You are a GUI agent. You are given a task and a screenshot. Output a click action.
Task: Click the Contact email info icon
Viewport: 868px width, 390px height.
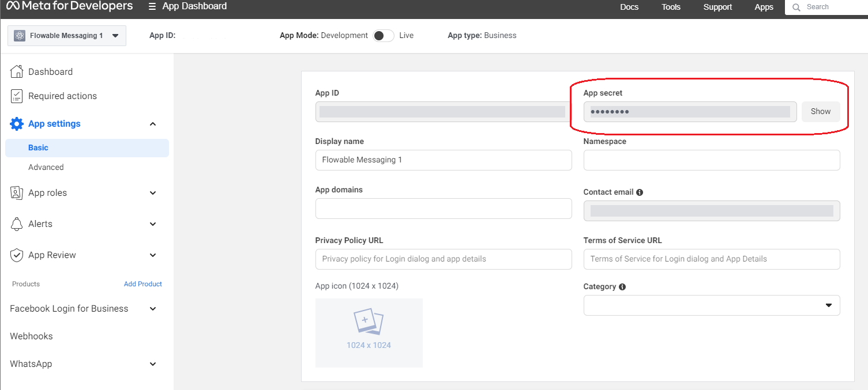[639, 192]
